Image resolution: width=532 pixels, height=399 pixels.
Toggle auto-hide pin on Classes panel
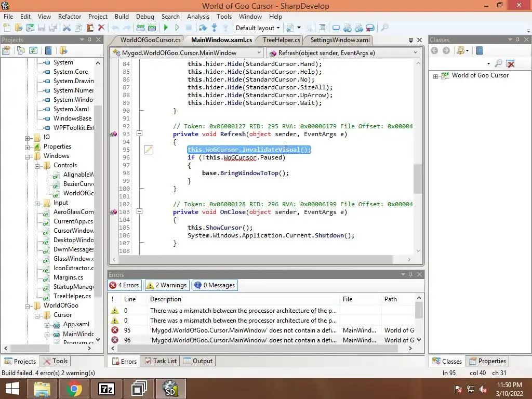[x=517, y=39]
